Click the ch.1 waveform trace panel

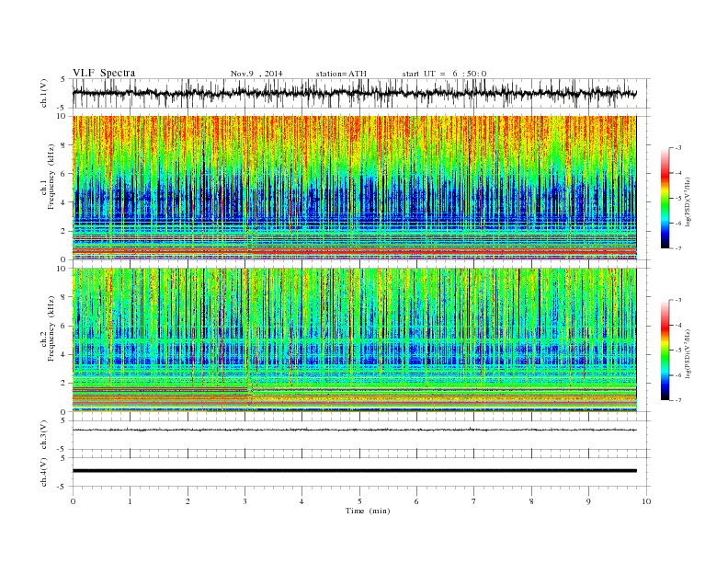tap(361, 93)
